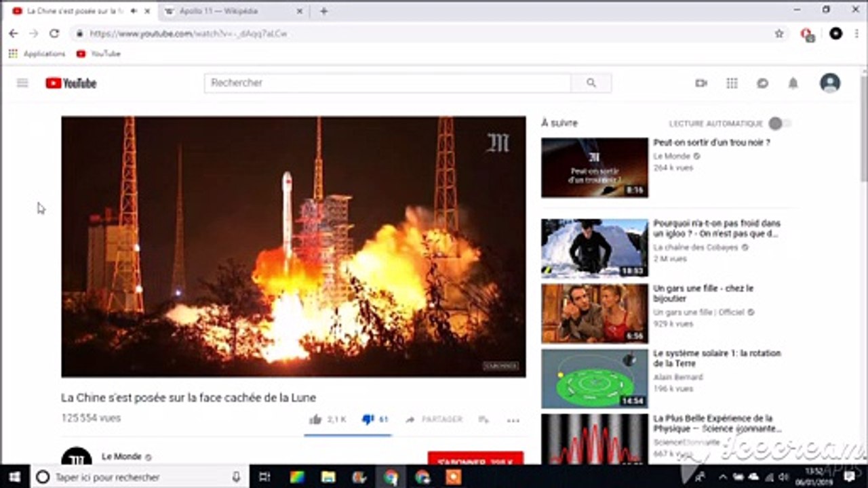The height and width of the screenshot is (488, 868).
Task: Click in the Rechercher search field
Action: click(x=387, y=83)
